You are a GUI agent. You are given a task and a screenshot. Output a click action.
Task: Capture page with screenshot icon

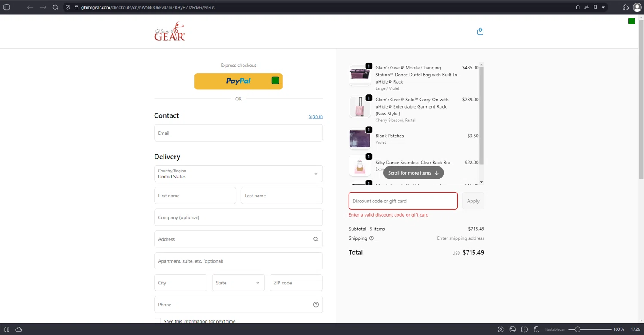click(x=501, y=329)
